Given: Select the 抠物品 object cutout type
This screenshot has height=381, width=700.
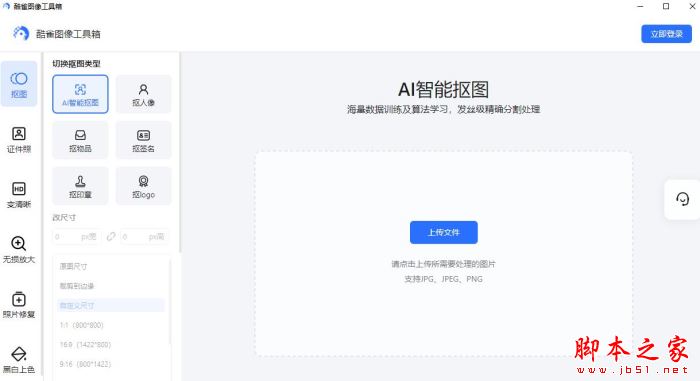Looking at the screenshot, I should point(80,140).
